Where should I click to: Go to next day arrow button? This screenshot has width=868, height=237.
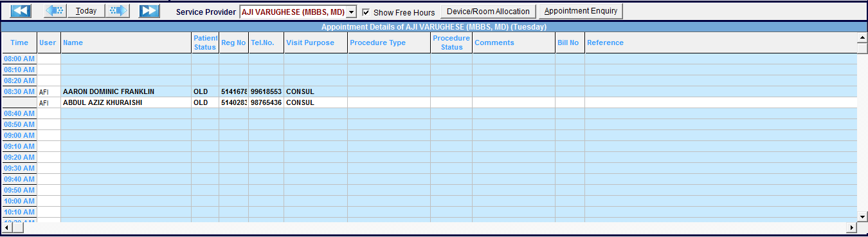[x=117, y=11]
